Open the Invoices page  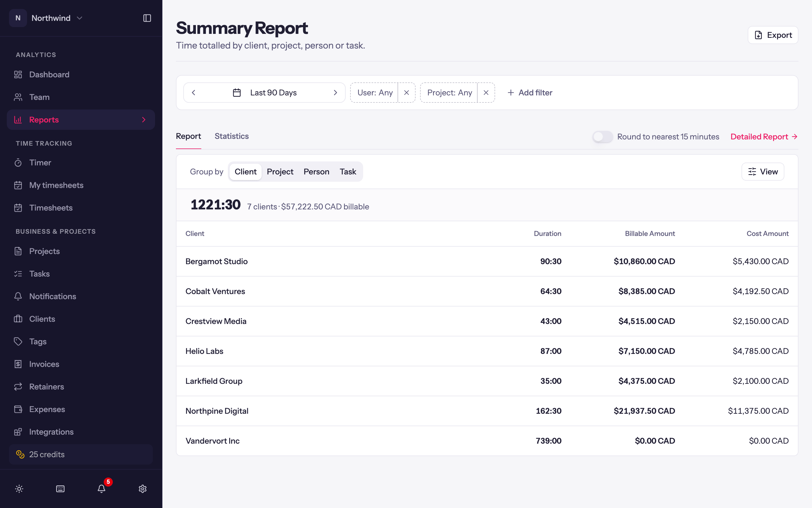point(81,364)
